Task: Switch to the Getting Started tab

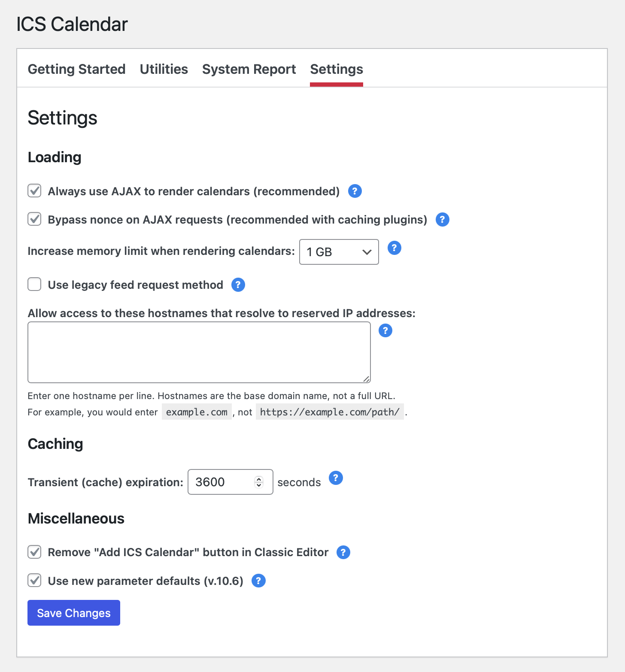Action: point(76,69)
